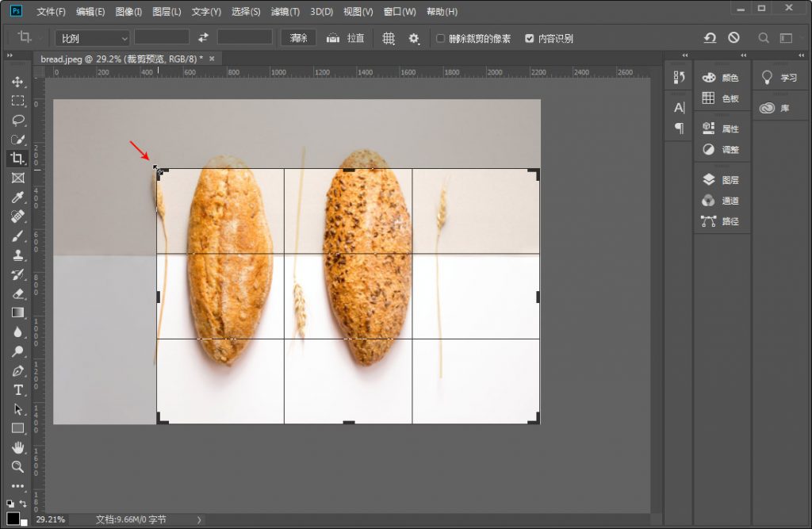Select the Frame tool

pos(17,178)
